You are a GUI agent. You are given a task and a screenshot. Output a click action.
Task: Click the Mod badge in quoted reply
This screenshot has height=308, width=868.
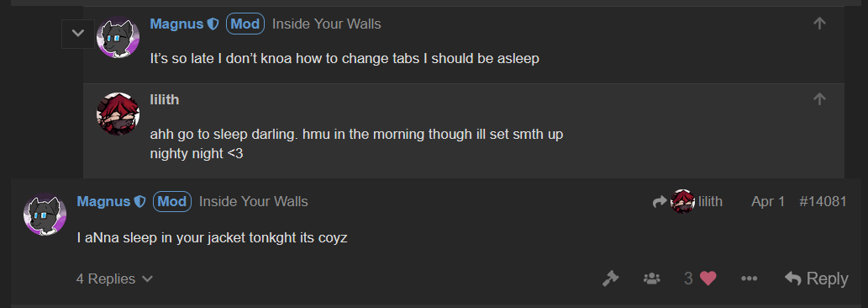point(245,24)
